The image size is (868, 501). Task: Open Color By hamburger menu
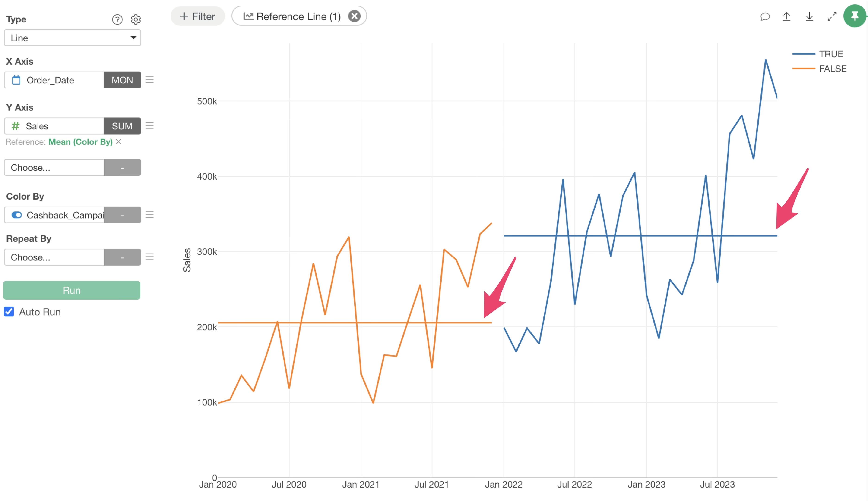[x=149, y=215]
